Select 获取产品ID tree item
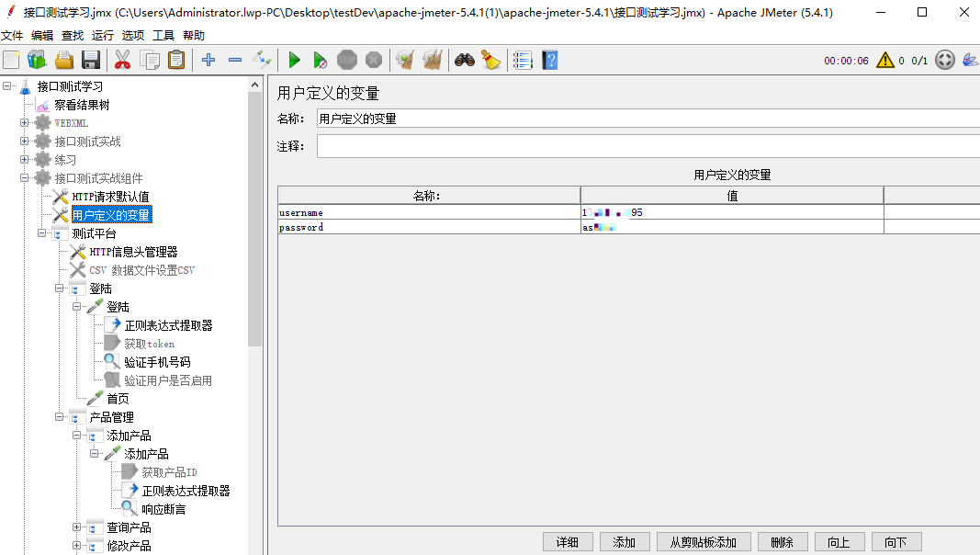This screenshot has width=980, height=555. point(169,472)
